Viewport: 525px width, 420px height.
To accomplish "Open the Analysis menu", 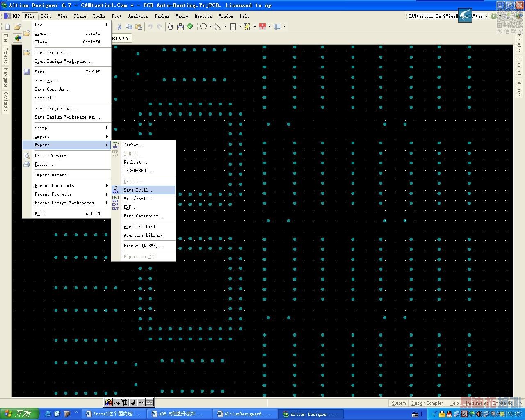I will [138, 16].
